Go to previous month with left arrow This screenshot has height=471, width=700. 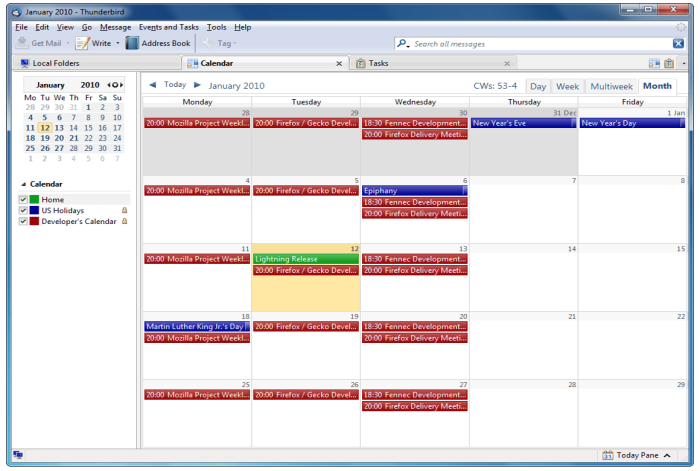tap(153, 84)
